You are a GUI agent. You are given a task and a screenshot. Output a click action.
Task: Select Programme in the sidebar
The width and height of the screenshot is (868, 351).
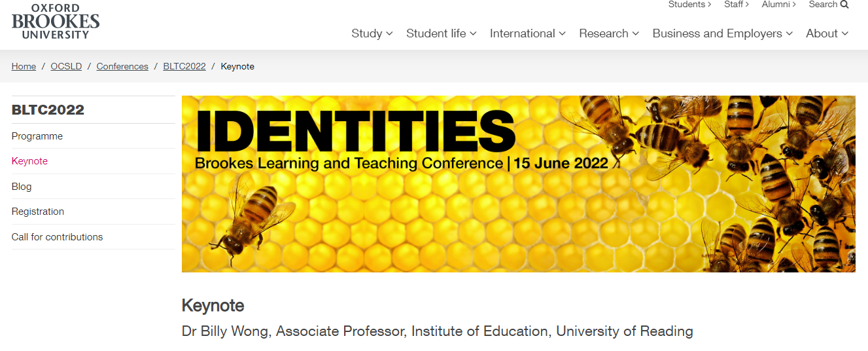(x=37, y=136)
